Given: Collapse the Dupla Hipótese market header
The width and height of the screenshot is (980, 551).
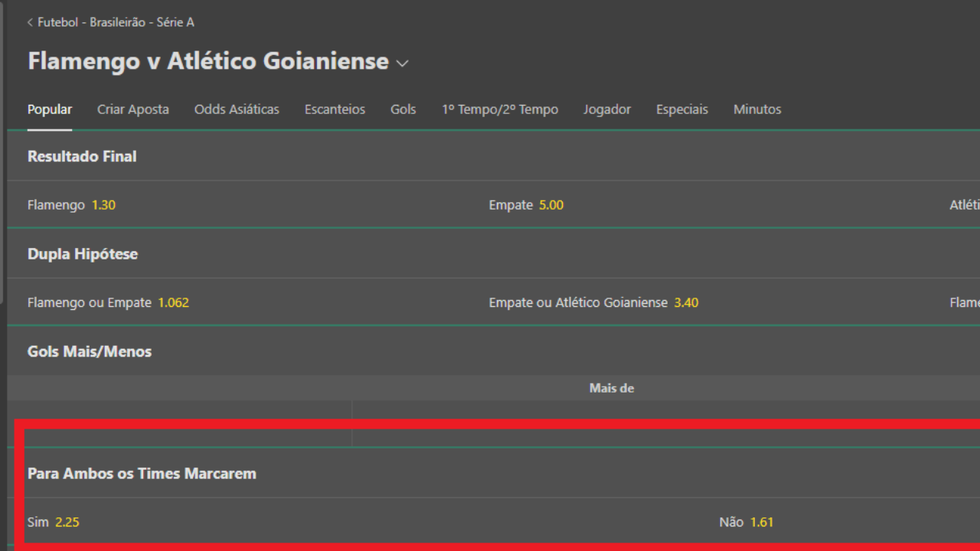Looking at the screenshot, I should 494,254.
